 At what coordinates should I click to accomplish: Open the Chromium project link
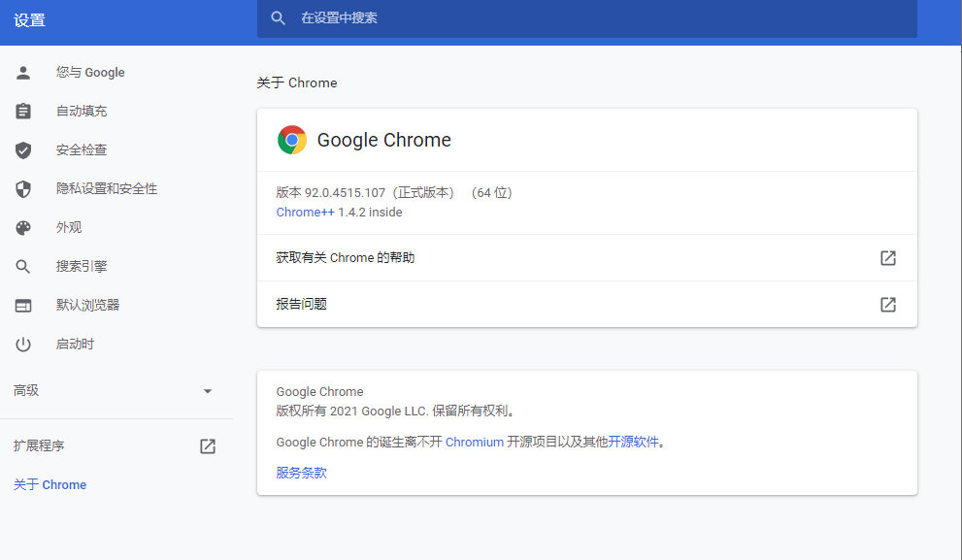point(475,443)
